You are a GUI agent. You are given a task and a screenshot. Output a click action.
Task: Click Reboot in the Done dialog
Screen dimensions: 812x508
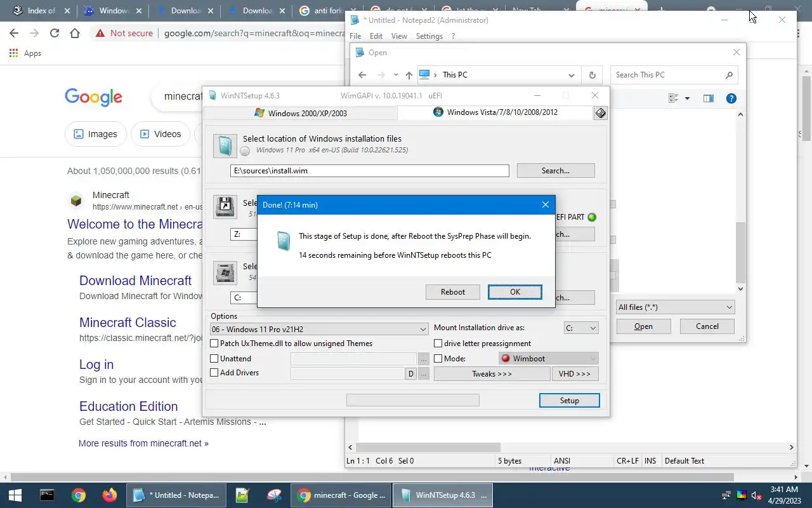click(453, 292)
